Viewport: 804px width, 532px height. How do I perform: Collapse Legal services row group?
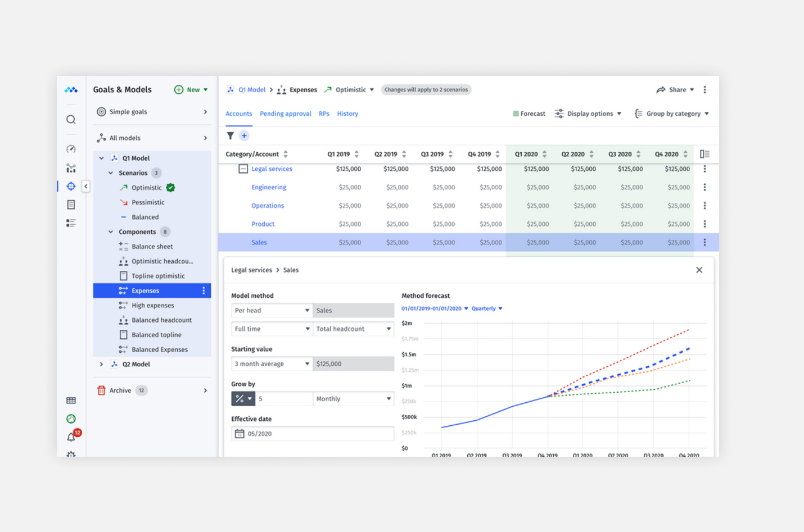coord(243,169)
